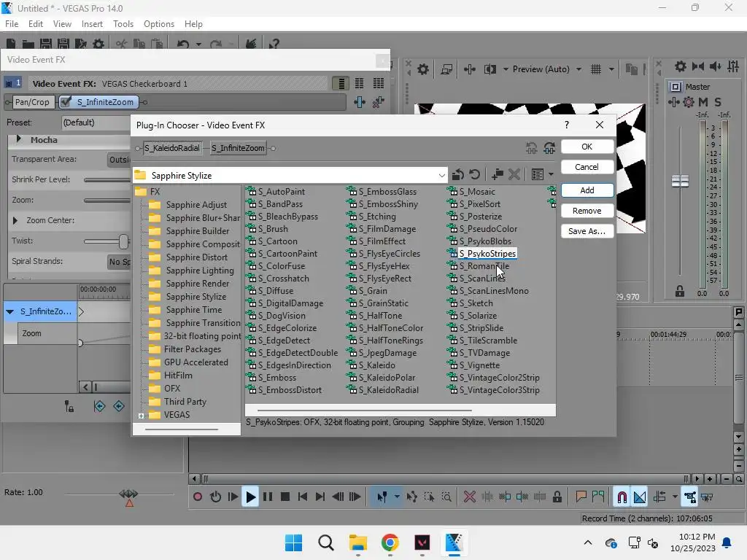
Task: Select the S_Vignette plug-in
Action: pyautogui.click(x=479, y=365)
